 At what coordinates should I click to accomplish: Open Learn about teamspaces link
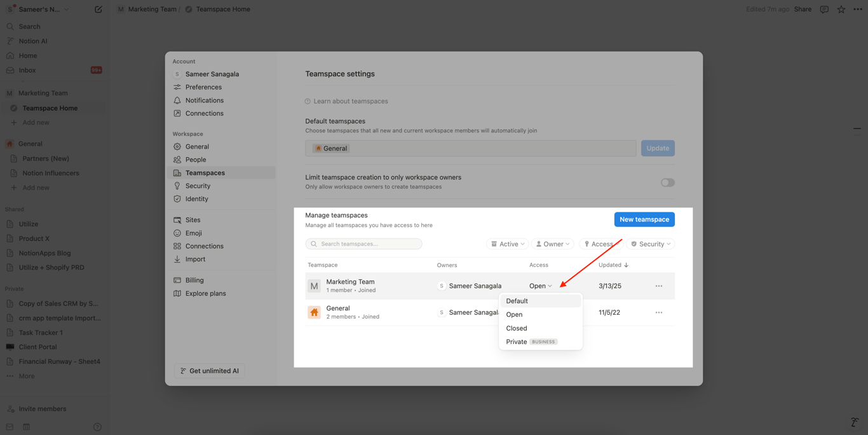346,102
